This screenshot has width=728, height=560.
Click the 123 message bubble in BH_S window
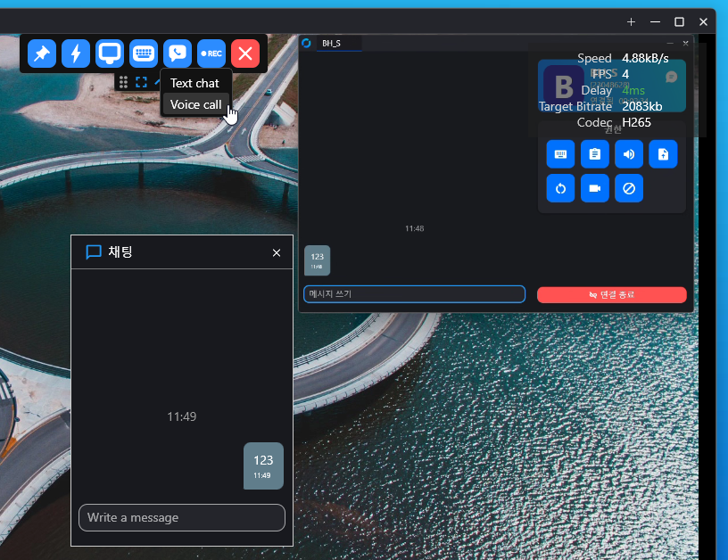pos(317,260)
